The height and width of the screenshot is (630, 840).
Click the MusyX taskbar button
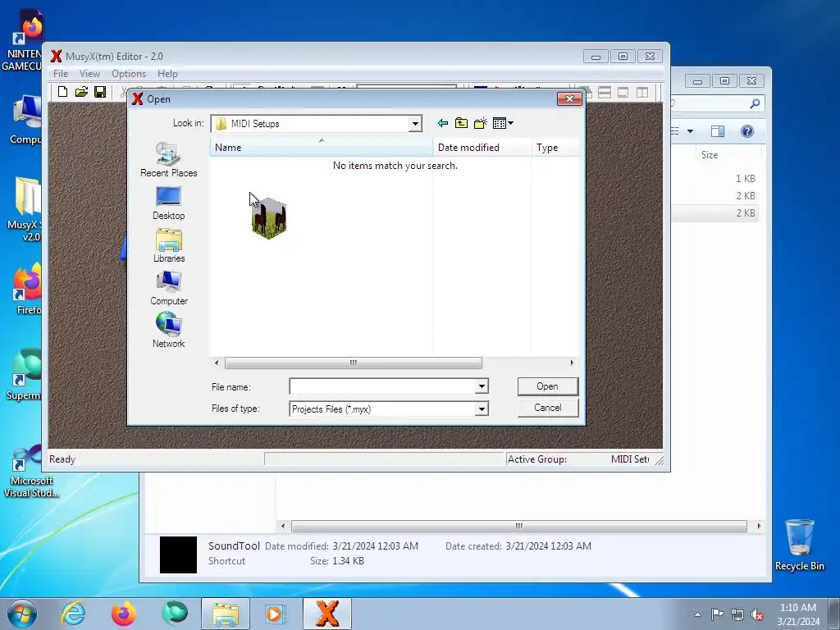coord(327,614)
